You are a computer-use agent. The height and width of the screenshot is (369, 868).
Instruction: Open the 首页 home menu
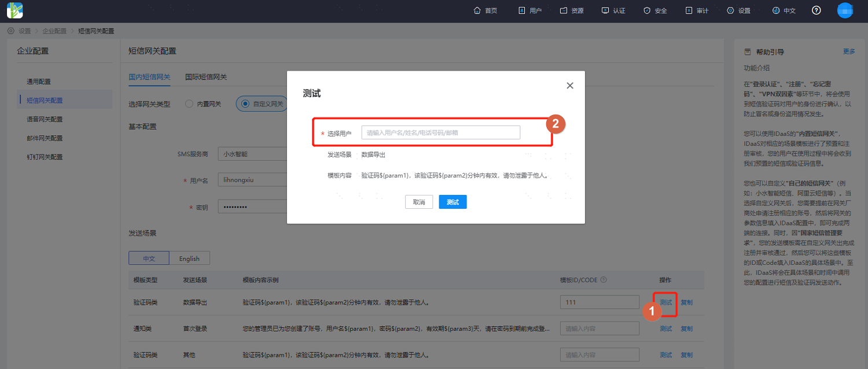pos(485,10)
